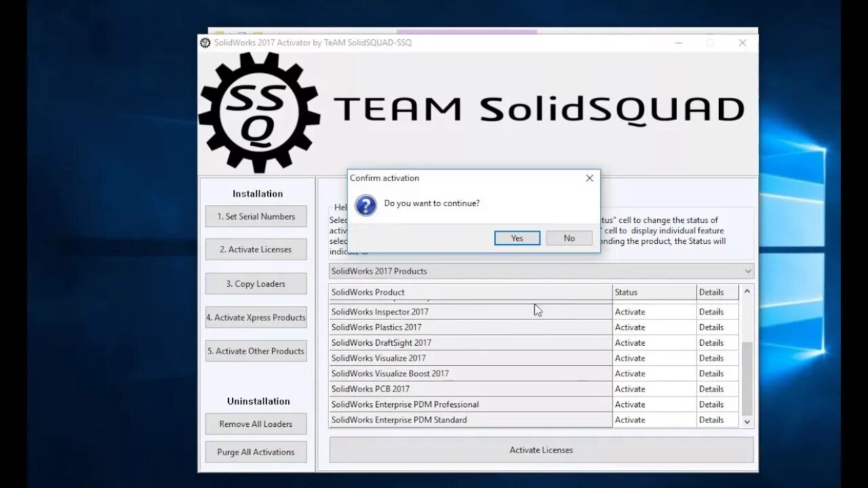Toggle activation status for SolidWorks PCB 2017
This screenshot has width=868, height=488.
(629, 388)
